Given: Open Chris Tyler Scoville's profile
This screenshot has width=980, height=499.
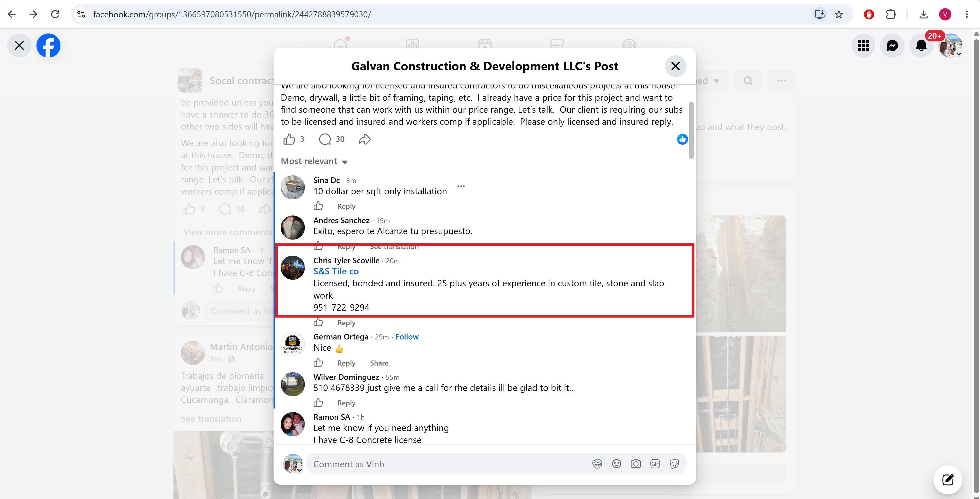Looking at the screenshot, I should [x=346, y=261].
